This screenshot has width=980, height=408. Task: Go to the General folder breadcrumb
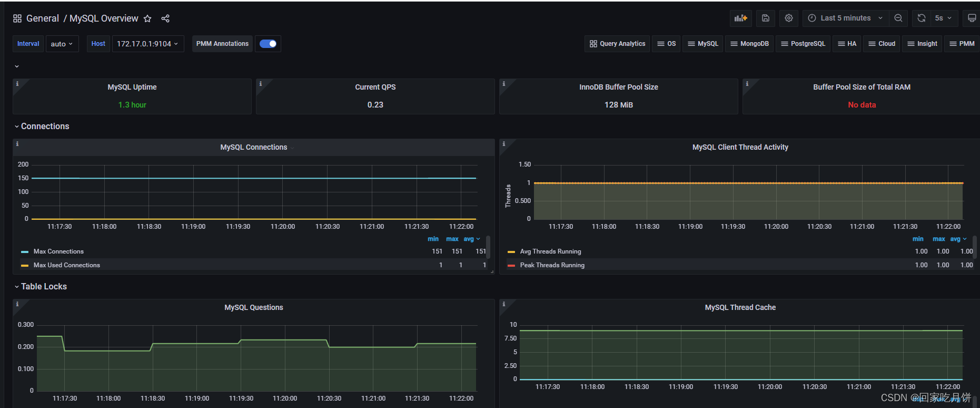[x=43, y=18]
